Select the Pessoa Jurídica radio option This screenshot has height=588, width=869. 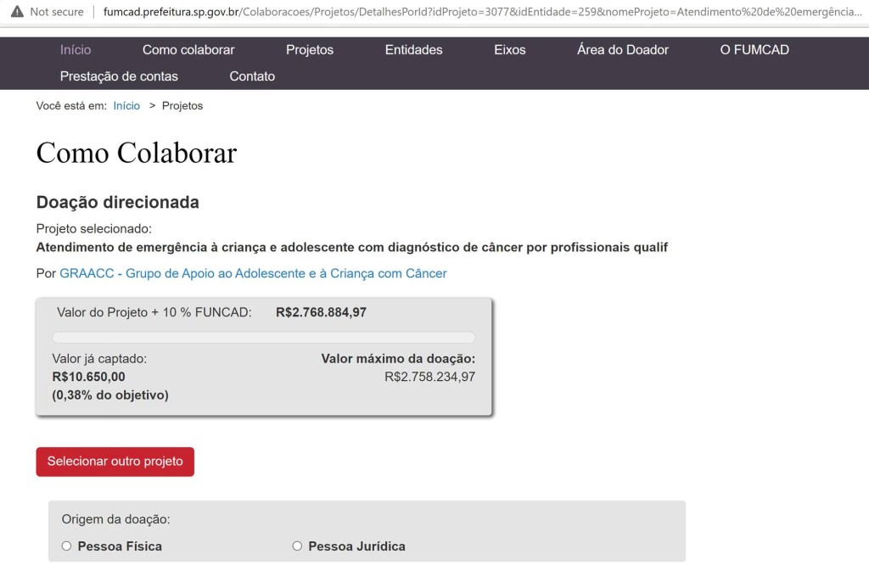click(297, 546)
